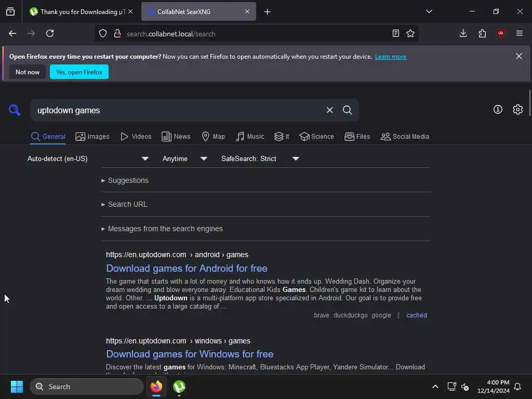Screen dimensions: 532x399
Task: Open the Firefox downloads panel
Action: [x=463, y=33]
